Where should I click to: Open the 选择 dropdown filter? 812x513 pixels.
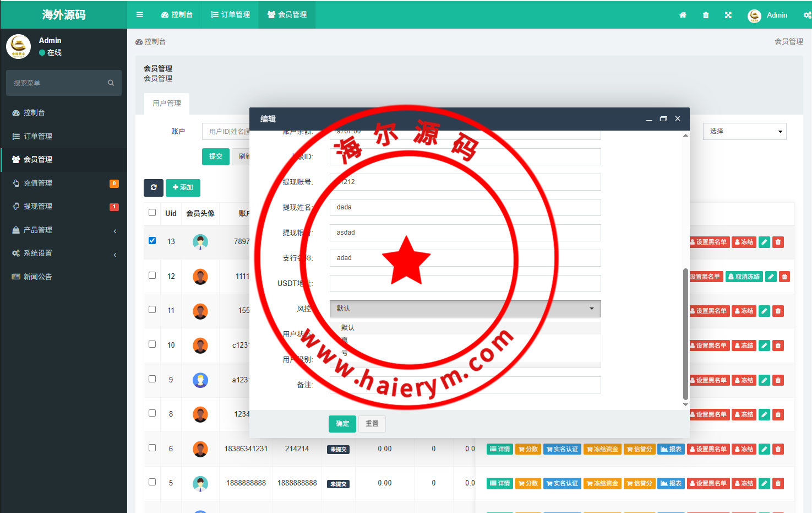pos(744,131)
